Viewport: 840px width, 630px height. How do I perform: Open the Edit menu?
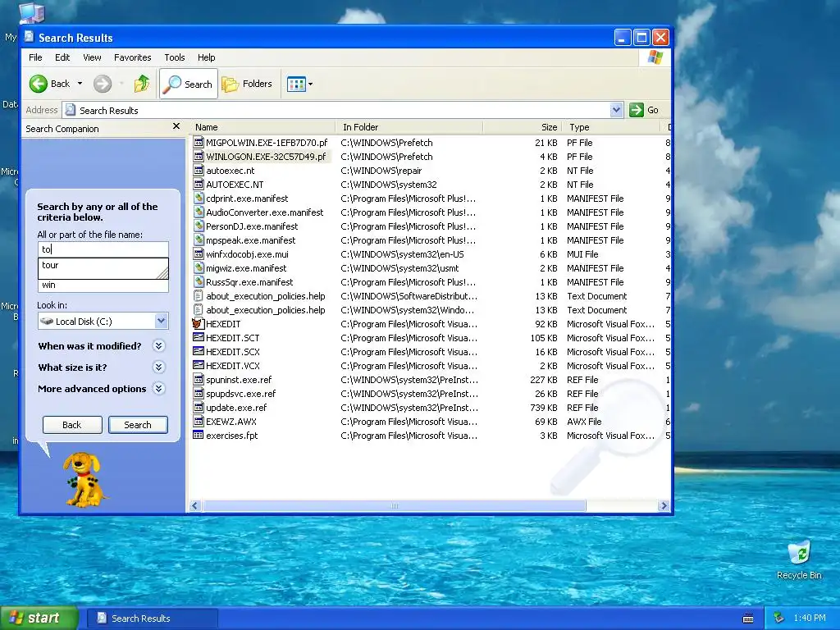coord(62,57)
